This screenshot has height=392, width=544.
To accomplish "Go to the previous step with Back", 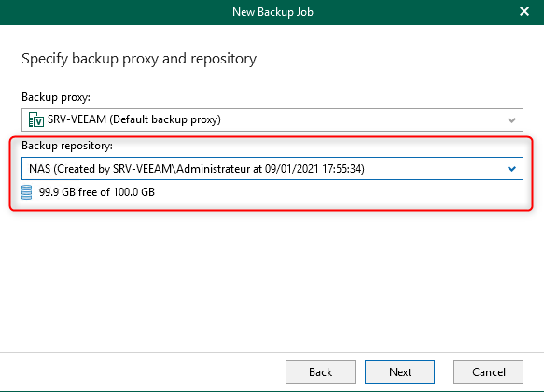I will tap(320, 371).
